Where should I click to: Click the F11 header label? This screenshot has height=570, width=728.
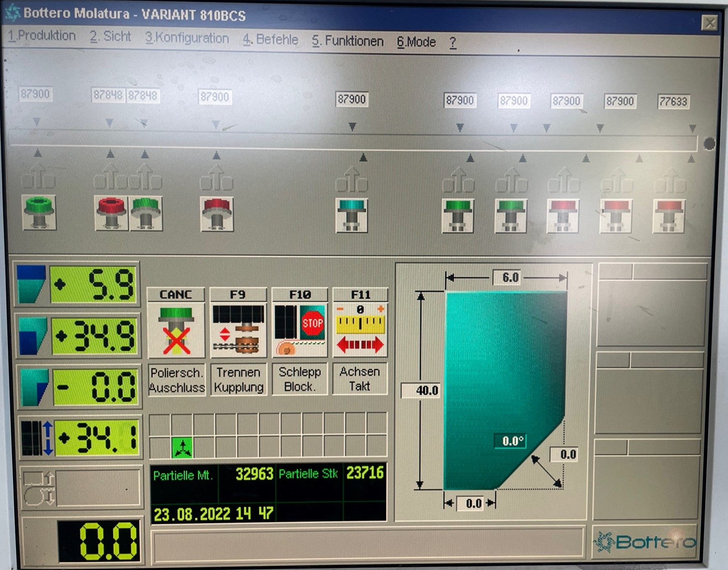click(360, 294)
